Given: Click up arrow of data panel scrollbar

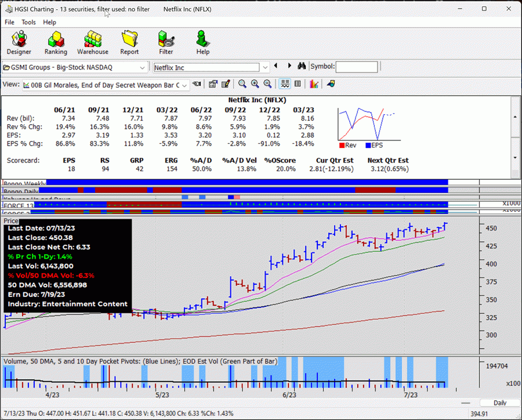Looking at the screenshot, I should pyautogui.click(x=515, y=117).
